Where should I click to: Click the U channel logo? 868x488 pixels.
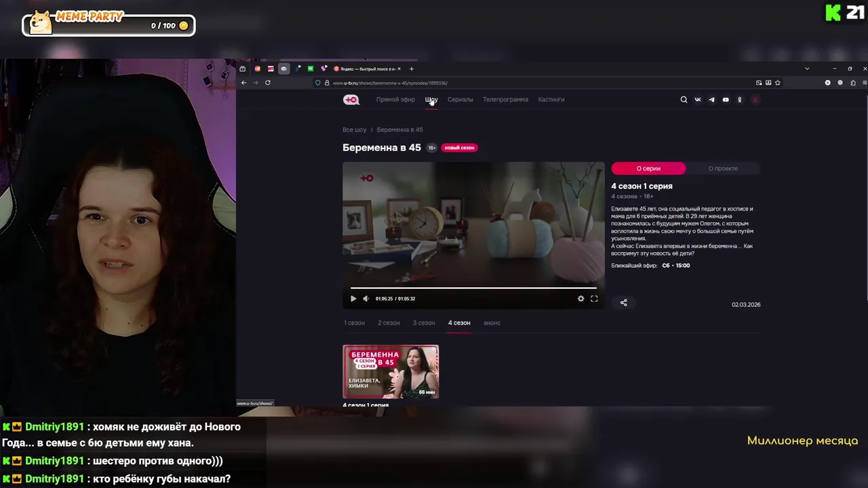[351, 100]
